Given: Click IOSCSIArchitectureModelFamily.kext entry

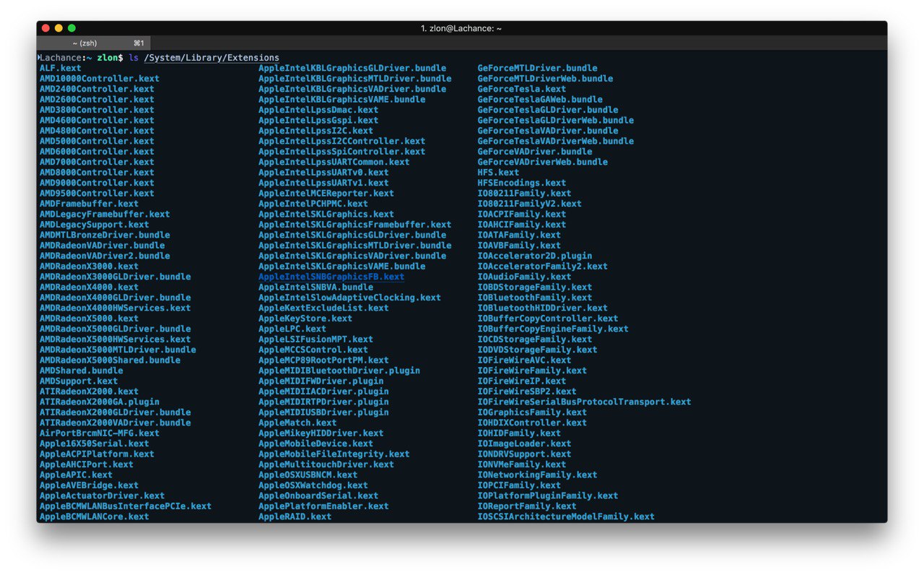Looking at the screenshot, I should point(567,516).
